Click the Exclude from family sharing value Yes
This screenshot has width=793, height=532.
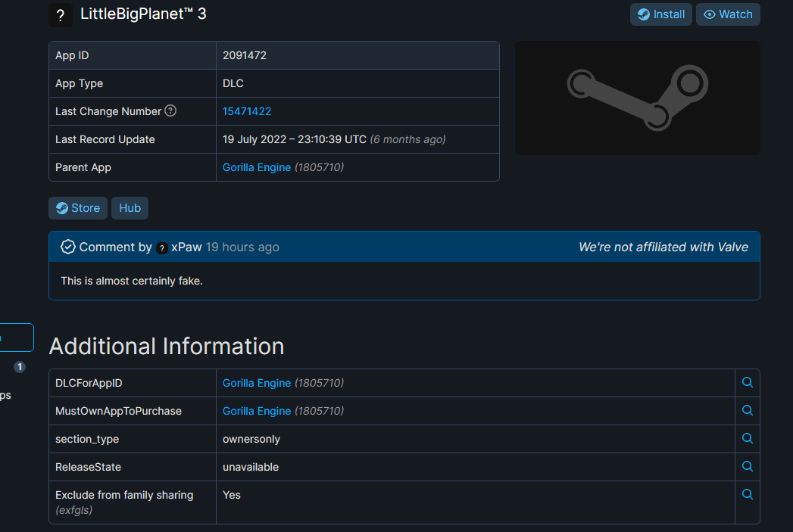232,495
